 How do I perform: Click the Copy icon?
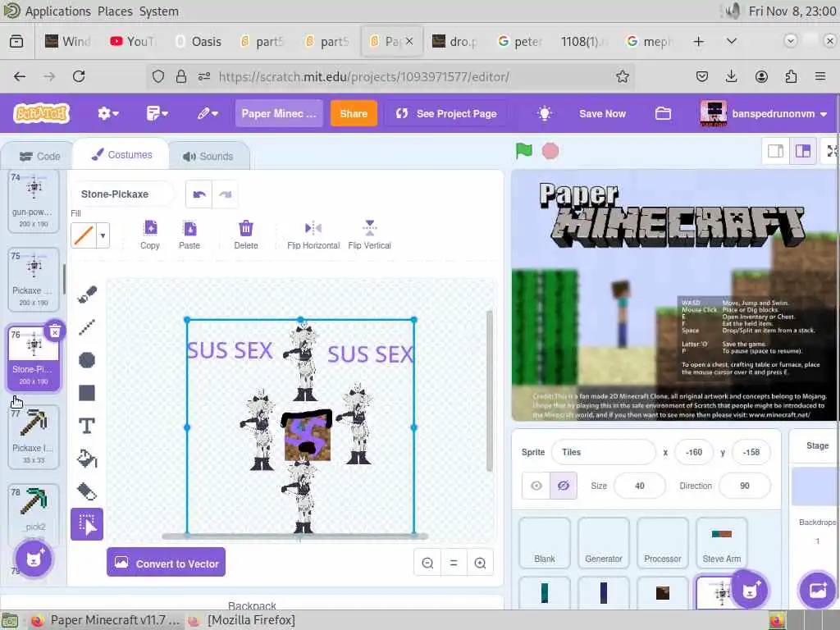150,235
